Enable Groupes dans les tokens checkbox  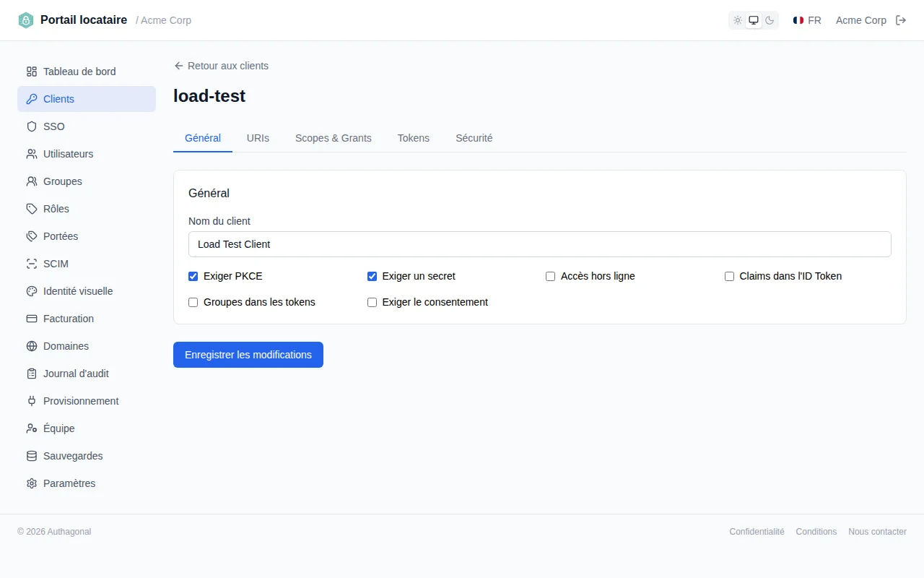(193, 302)
